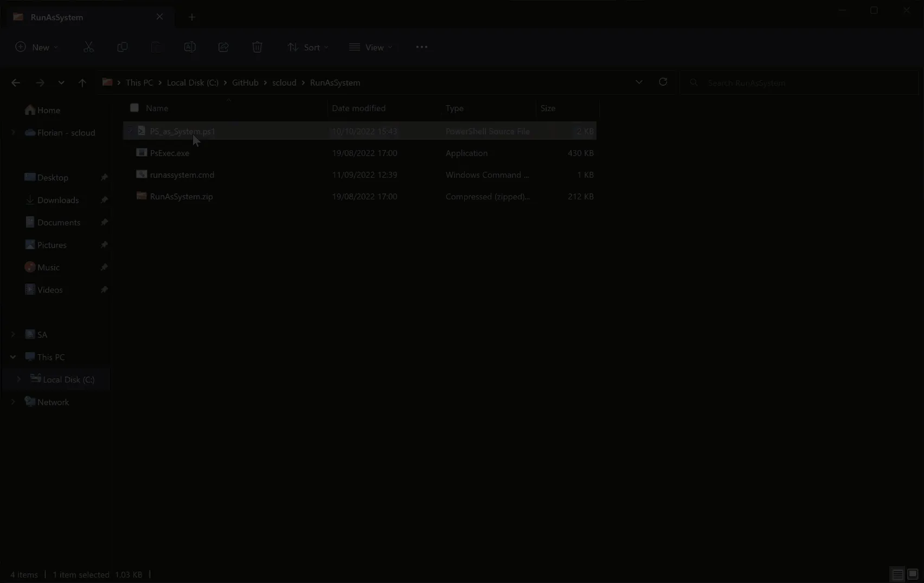Select the PsExec.exe file name
Screen dimensions: 924x583
[x=170, y=153]
